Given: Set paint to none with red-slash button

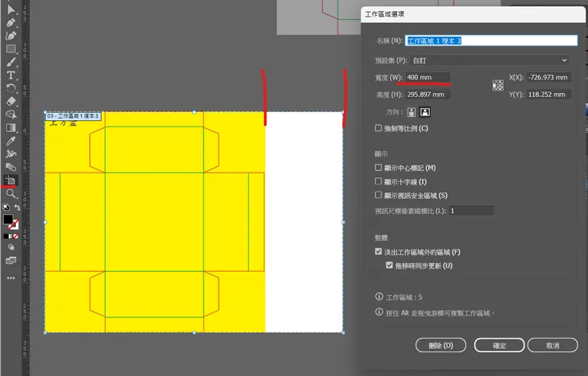Looking at the screenshot, I should (x=16, y=236).
